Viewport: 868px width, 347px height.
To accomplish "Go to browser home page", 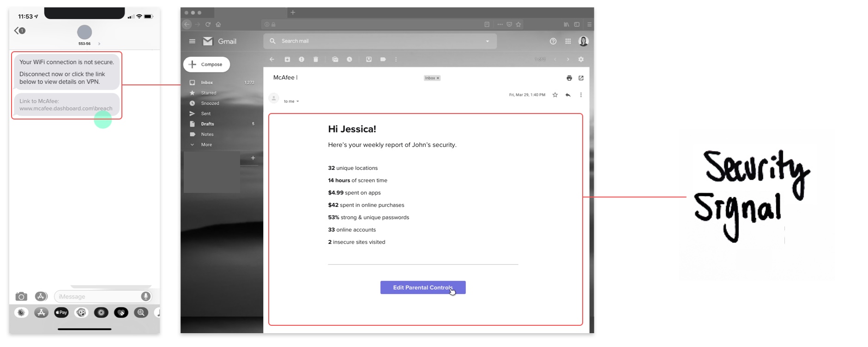I will [x=218, y=24].
